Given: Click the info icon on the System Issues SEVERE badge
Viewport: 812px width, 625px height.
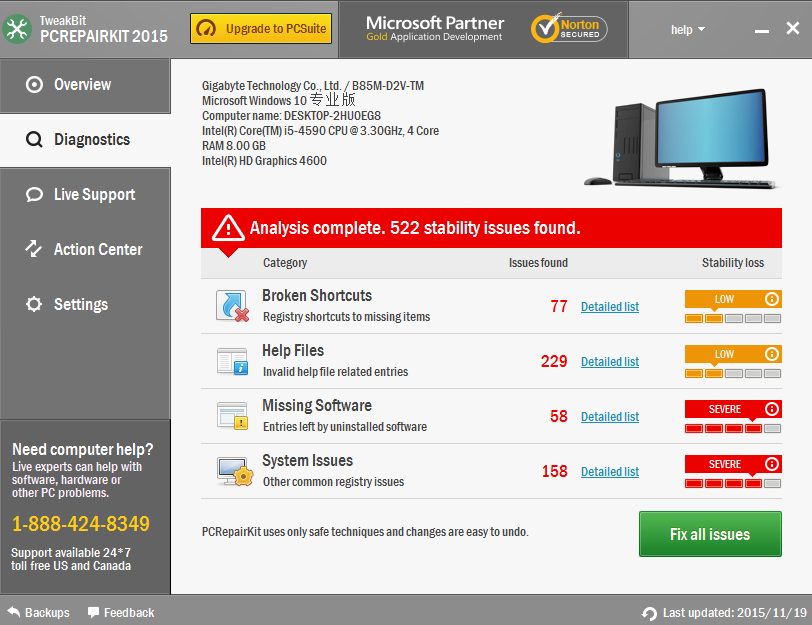Looking at the screenshot, I should pyautogui.click(x=772, y=463).
